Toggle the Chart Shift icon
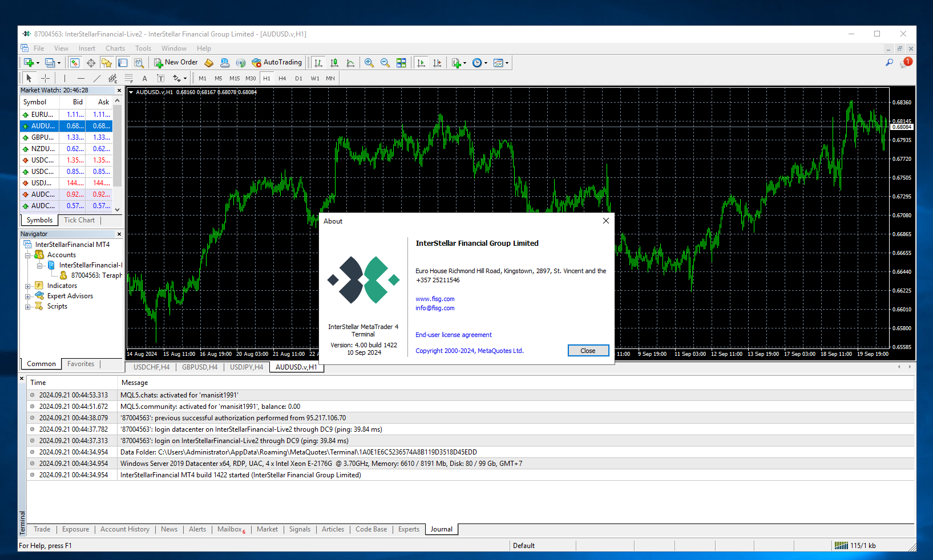This screenshot has width=933, height=560. click(x=437, y=63)
